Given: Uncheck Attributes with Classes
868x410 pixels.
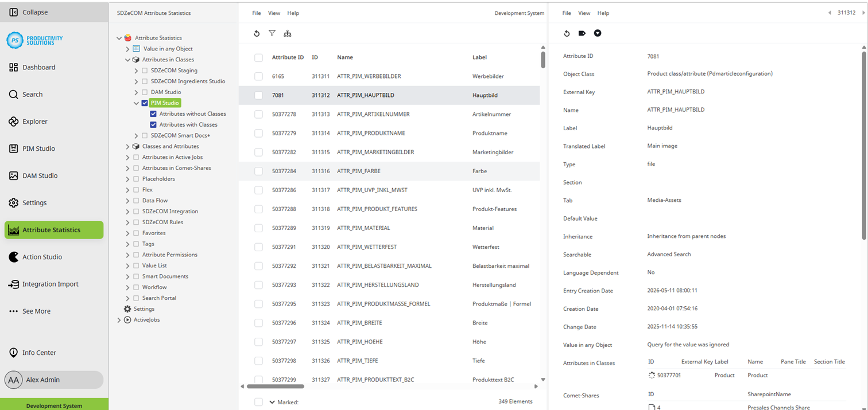Looking at the screenshot, I should pos(153,124).
